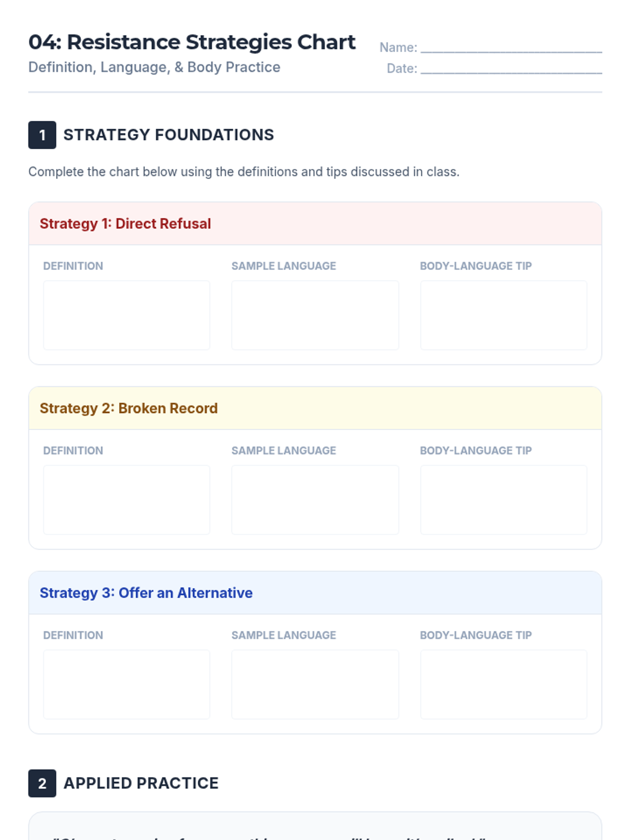The image size is (630, 840).
Task: Click the section 1 number badge
Action: click(x=42, y=135)
